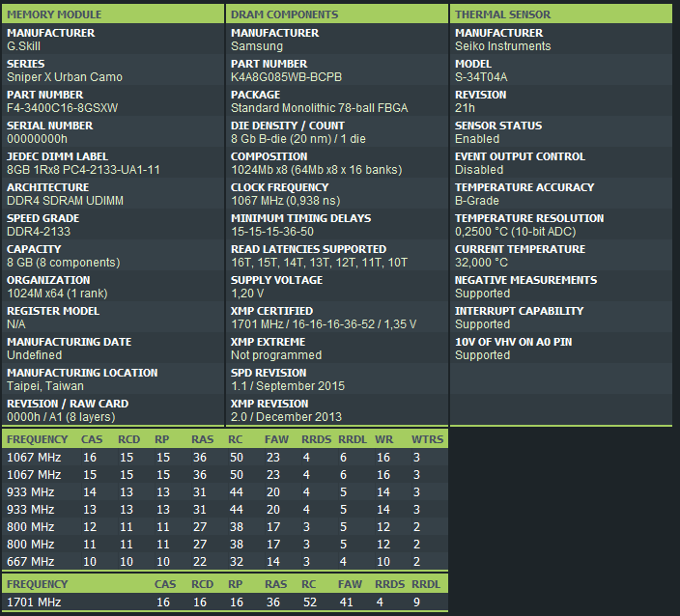This screenshot has width=680, height=616.
Task: Select the 800 MHz row with CAS 11
Action: [225, 544]
